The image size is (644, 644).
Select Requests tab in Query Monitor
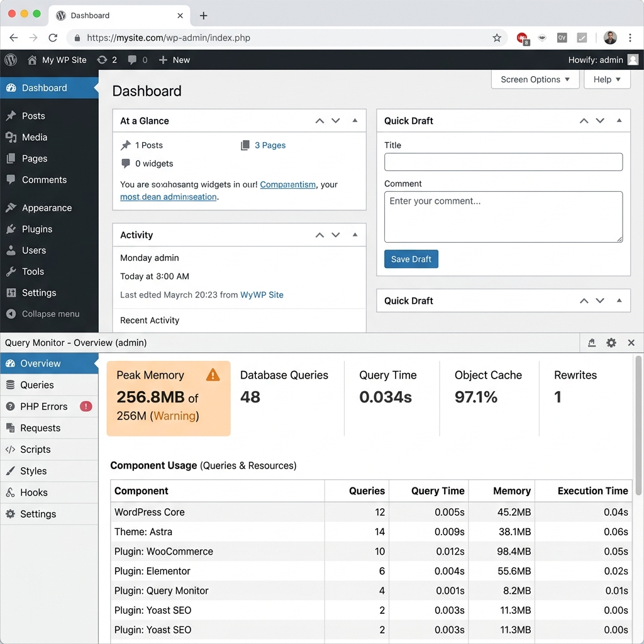pyautogui.click(x=49, y=428)
